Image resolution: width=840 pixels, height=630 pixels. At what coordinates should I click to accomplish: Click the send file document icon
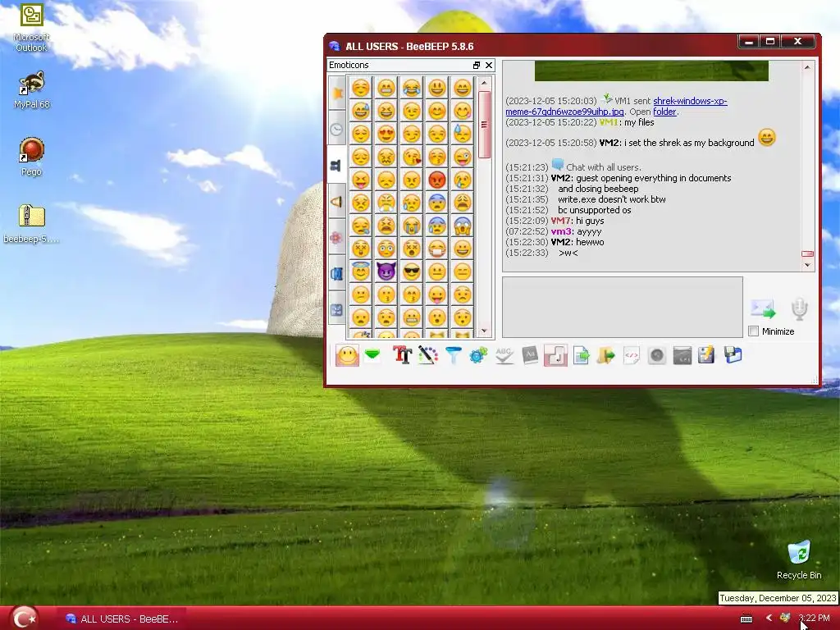[581, 355]
